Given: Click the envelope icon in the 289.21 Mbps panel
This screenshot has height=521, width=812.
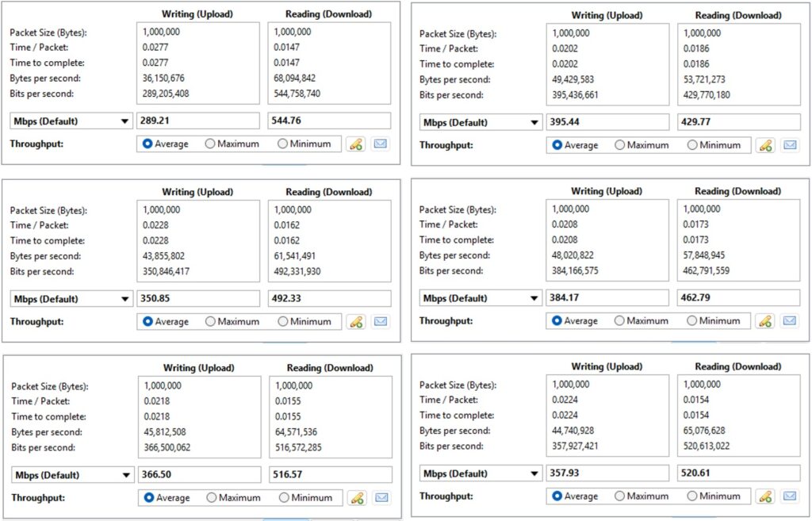Looking at the screenshot, I should coord(381,144).
